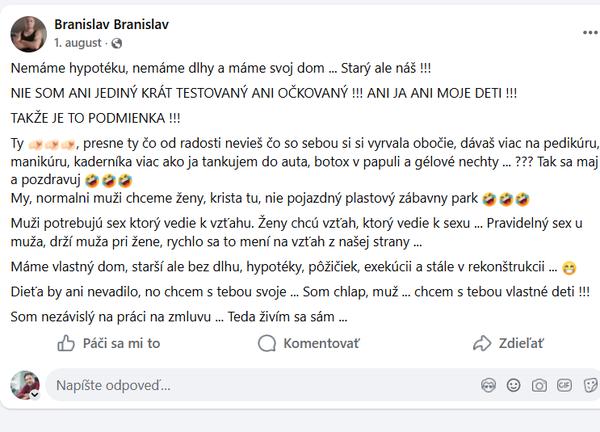The image size is (600, 432).
Task: Click the Páči sa mi to like button
Action: click(x=109, y=343)
